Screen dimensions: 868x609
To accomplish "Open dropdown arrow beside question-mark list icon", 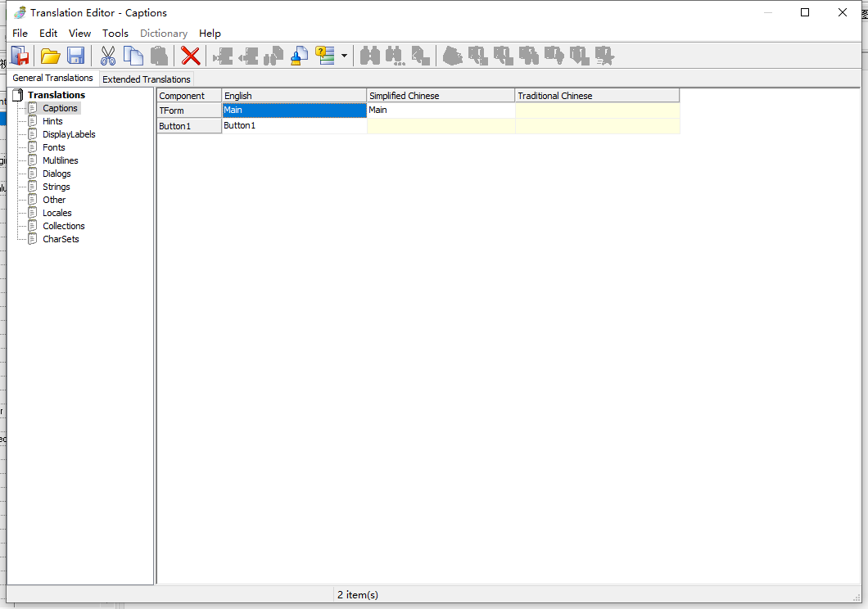I will click(x=344, y=56).
